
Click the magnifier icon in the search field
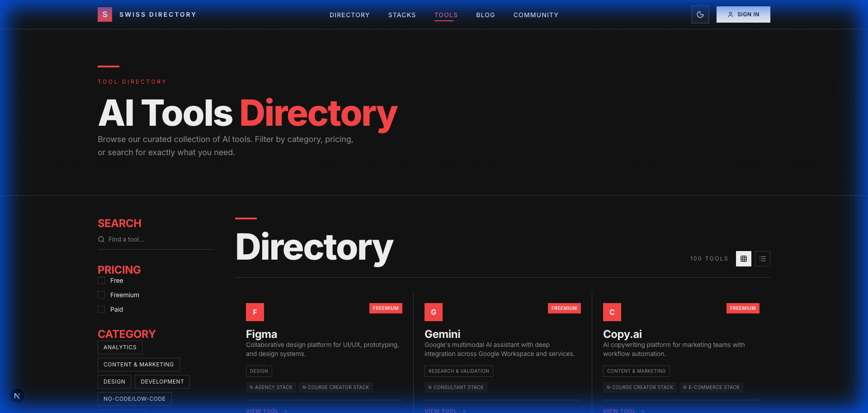point(101,239)
